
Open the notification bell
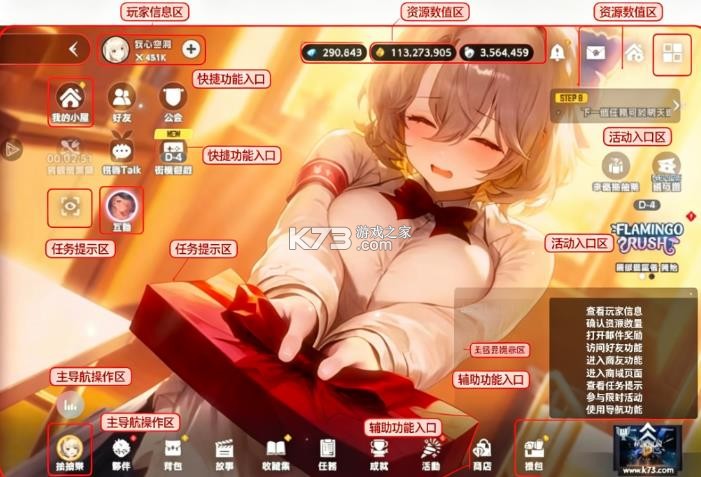pyautogui.click(x=557, y=53)
